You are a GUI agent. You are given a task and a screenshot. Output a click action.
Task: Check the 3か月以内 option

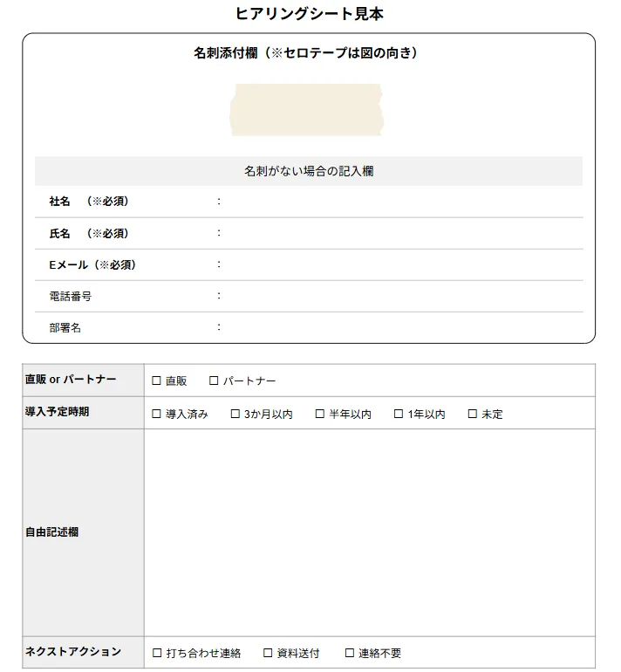(235, 414)
